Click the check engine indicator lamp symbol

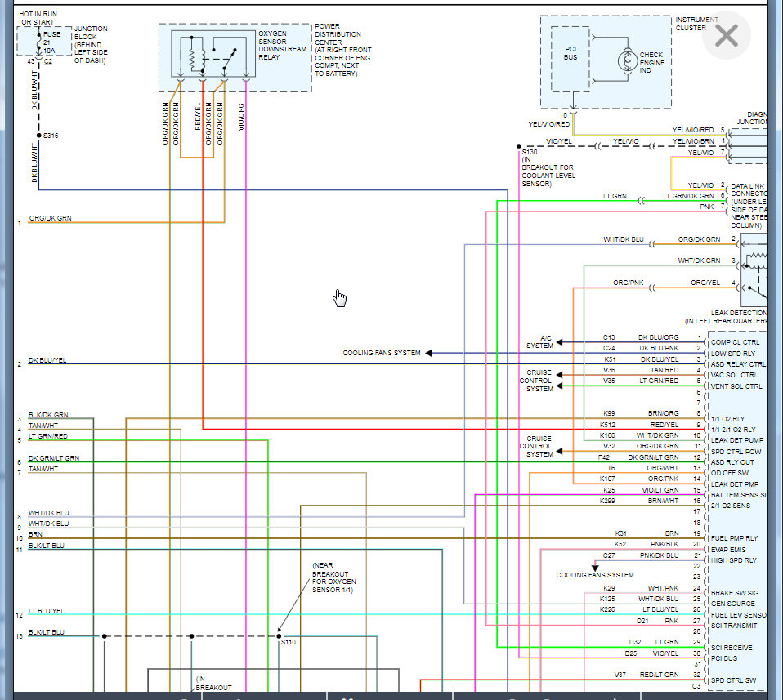pos(627,61)
